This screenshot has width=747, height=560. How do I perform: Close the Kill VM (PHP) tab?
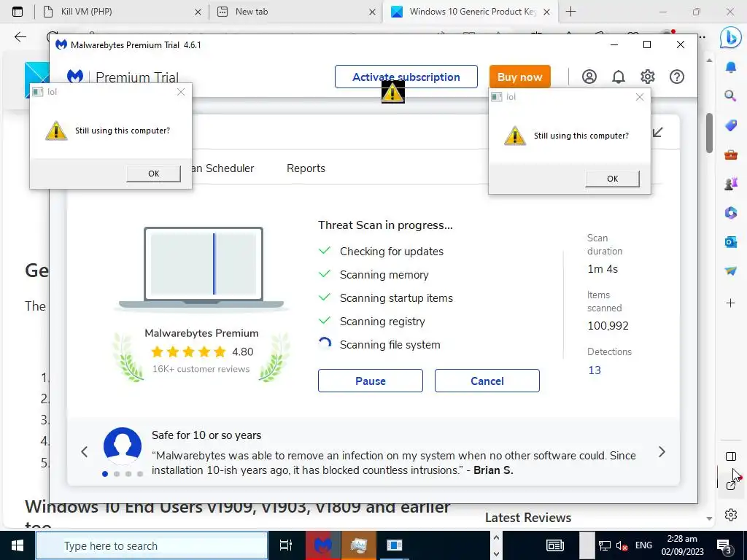tap(198, 12)
